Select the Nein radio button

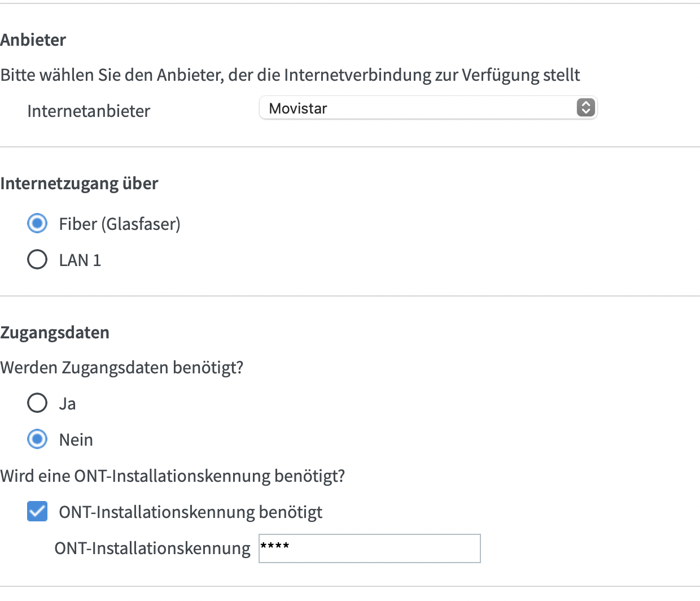pyautogui.click(x=37, y=439)
